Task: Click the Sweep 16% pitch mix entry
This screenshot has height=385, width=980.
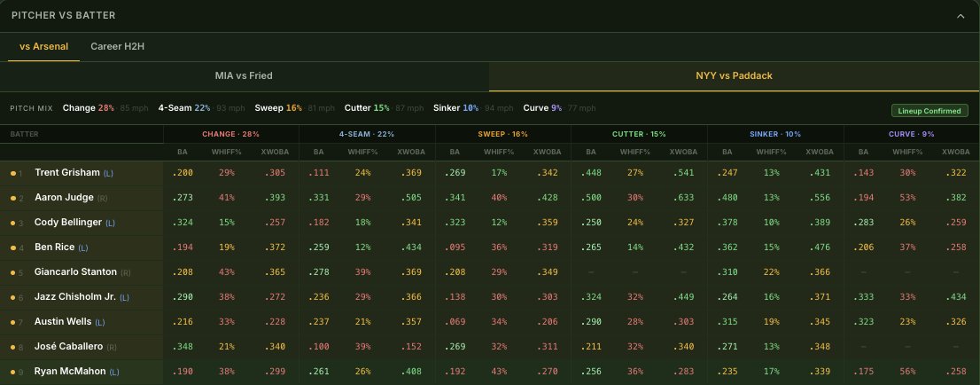Action: coord(294,108)
